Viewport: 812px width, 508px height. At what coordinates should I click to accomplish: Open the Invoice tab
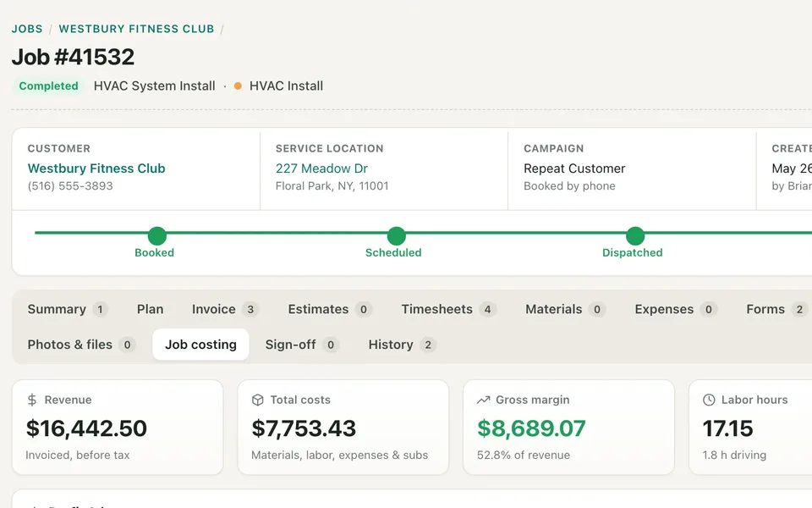pos(224,310)
